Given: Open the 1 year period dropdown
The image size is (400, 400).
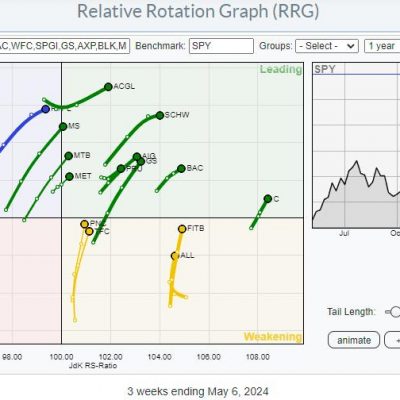Looking at the screenshot, I should (x=382, y=46).
